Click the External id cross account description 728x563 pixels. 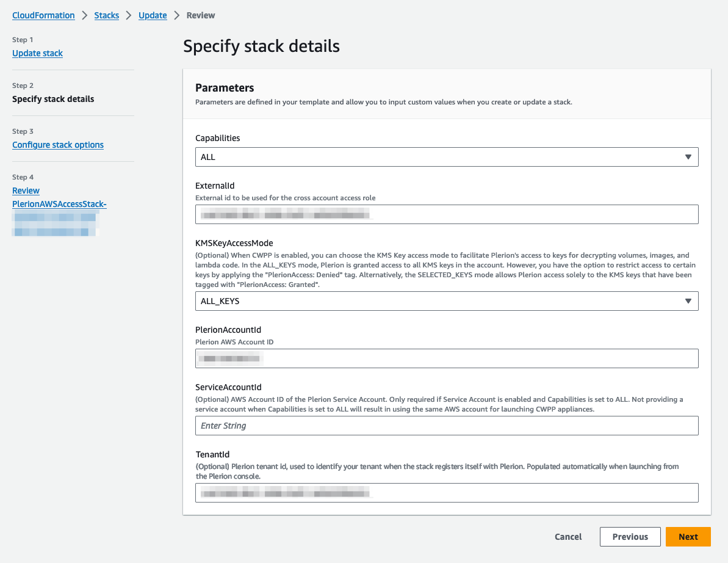pos(285,198)
